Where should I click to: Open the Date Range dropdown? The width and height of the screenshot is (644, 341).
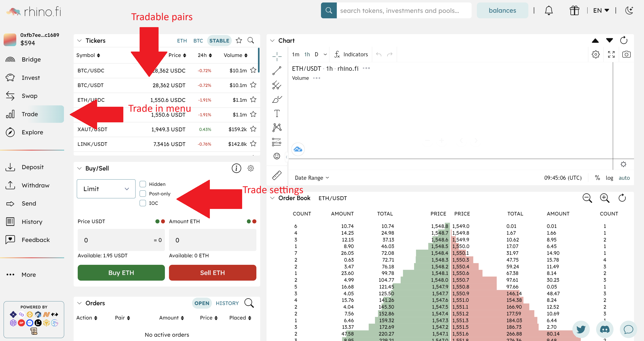point(312,178)
